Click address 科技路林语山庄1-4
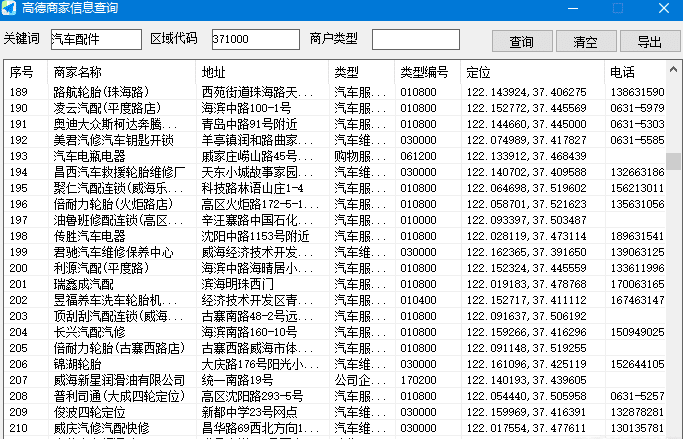The width and height of the screenshot is (683, 439). click(x=252, y=188)
